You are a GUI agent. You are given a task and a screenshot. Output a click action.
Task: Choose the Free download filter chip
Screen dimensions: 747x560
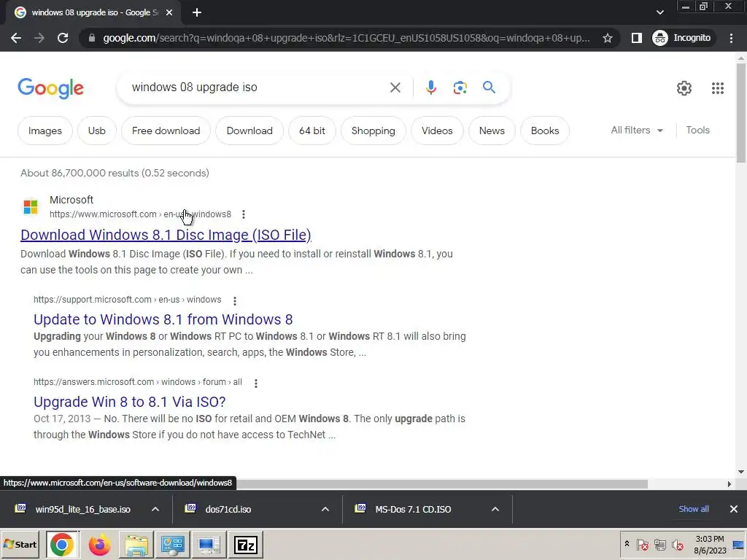166,131
